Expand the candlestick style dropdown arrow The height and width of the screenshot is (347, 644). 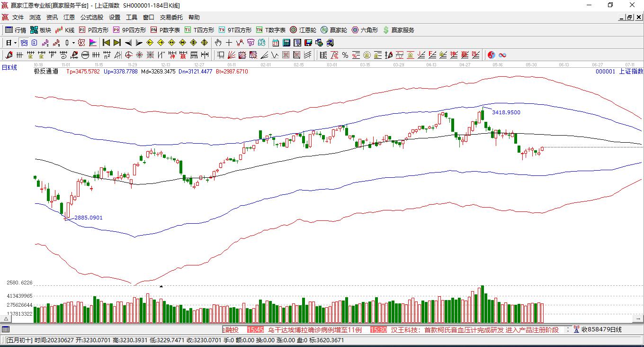click(x=73, y=43)
